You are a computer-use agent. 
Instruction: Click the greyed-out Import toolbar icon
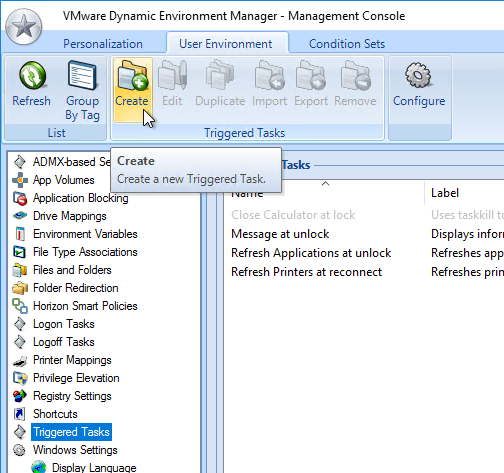tap(269, 75)
